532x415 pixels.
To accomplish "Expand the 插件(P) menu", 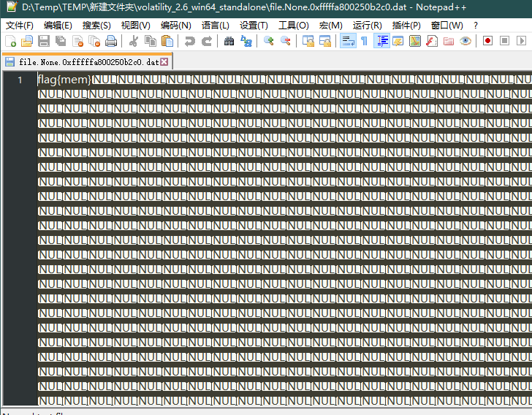I will coord(406,25).
